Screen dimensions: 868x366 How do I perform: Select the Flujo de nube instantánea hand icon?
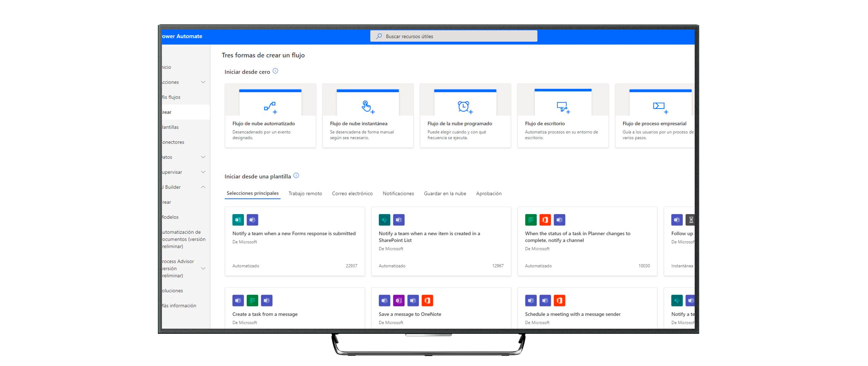pos(368,107)
